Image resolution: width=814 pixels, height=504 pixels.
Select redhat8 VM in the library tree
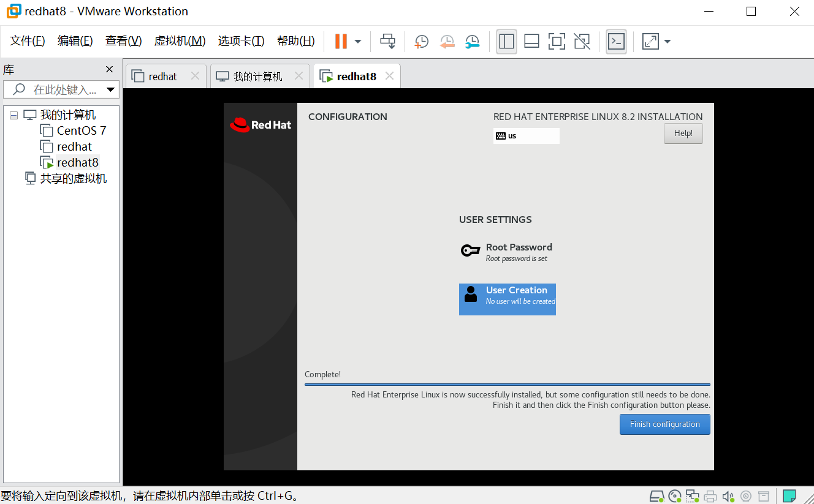point(77,162)
